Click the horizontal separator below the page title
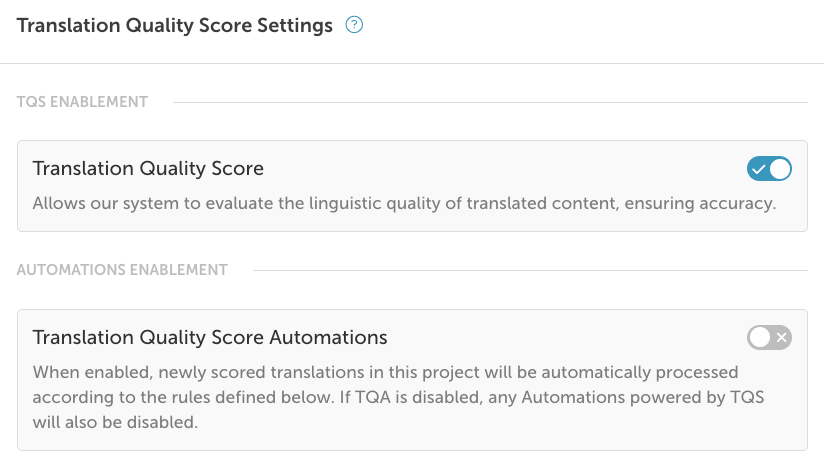824x468 pixels. pos(412,64)
